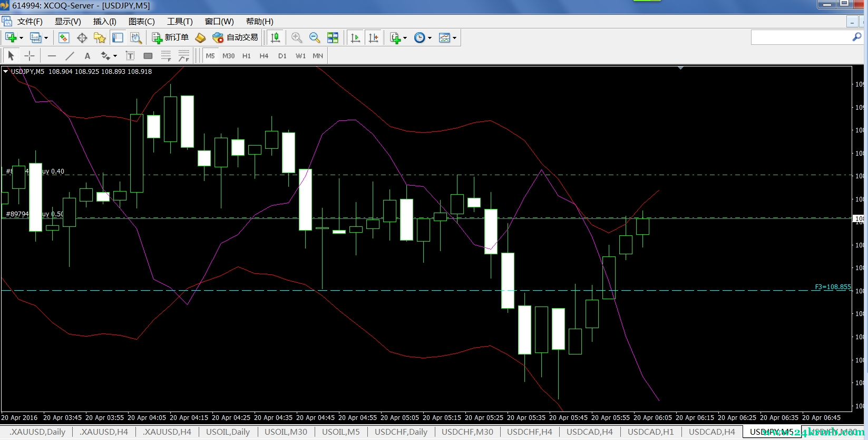This screenshot has height=440, width=868.
Task: Select the text A tool
Action: click(x=87, y=55)
